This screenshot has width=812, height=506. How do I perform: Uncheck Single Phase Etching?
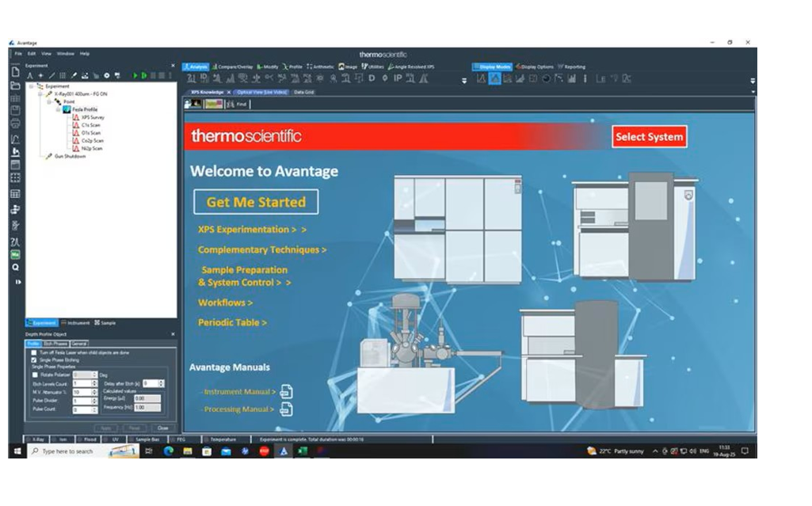(x=33, y=360)
